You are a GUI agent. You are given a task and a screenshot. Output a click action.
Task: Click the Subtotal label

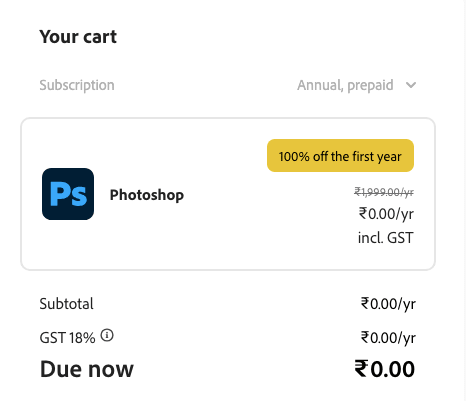[x=66, y=304]
